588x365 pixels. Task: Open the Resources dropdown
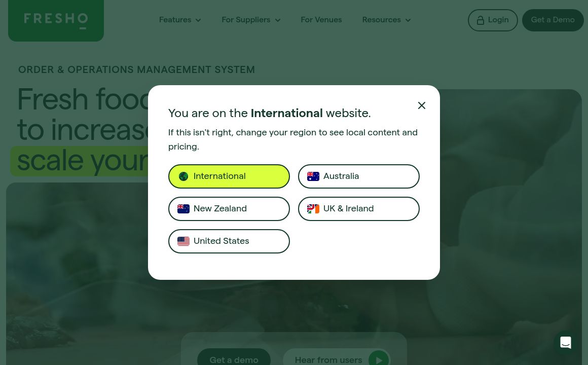pyautogui.click(x=386, y=20)
